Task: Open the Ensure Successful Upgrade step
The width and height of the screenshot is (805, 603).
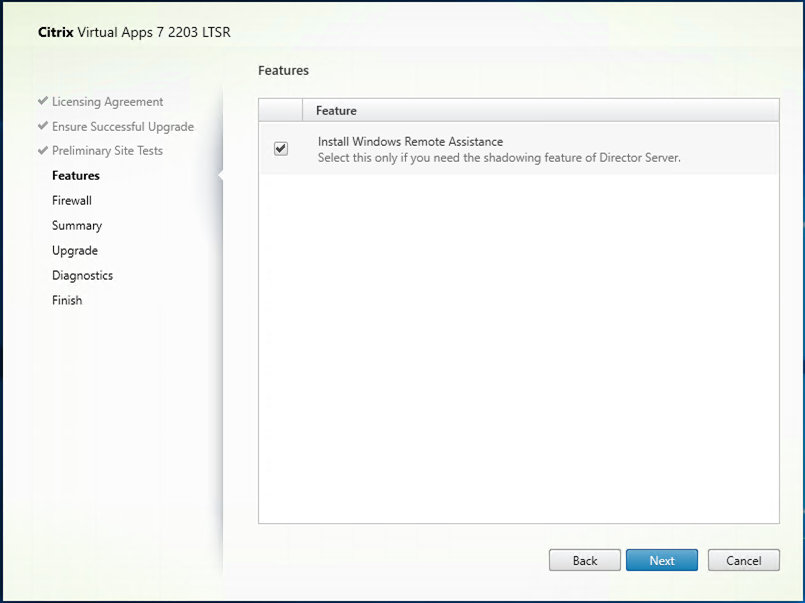Action: click(x=123, y=126)
